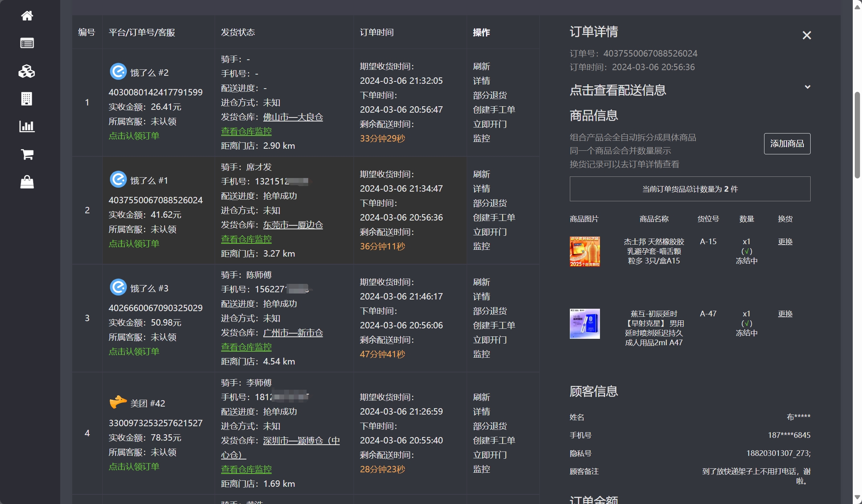Click 监控 for row 1 order
Image resolution: width=862 pixels, height=504 pixels.
point(482,138)
